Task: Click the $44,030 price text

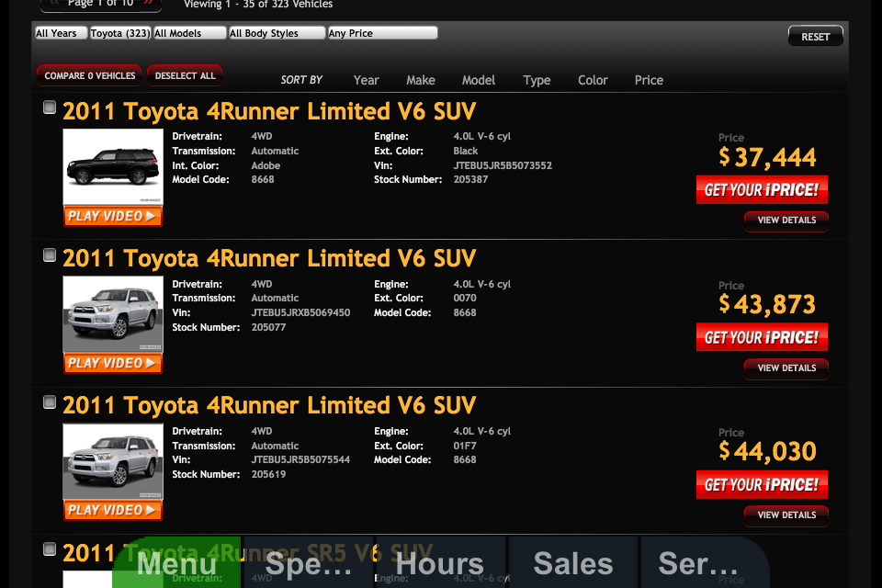Action: [767, 451]
